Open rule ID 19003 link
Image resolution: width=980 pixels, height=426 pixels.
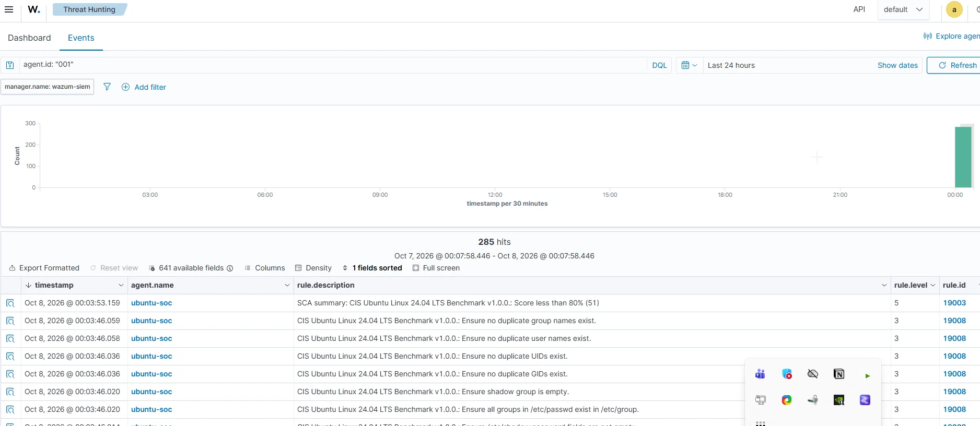pos(954,303)
